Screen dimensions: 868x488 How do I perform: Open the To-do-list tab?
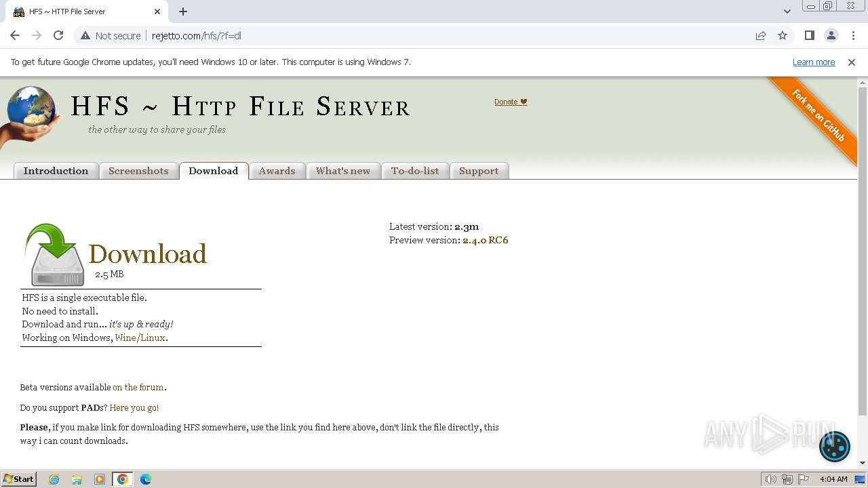tap(415, 171)
